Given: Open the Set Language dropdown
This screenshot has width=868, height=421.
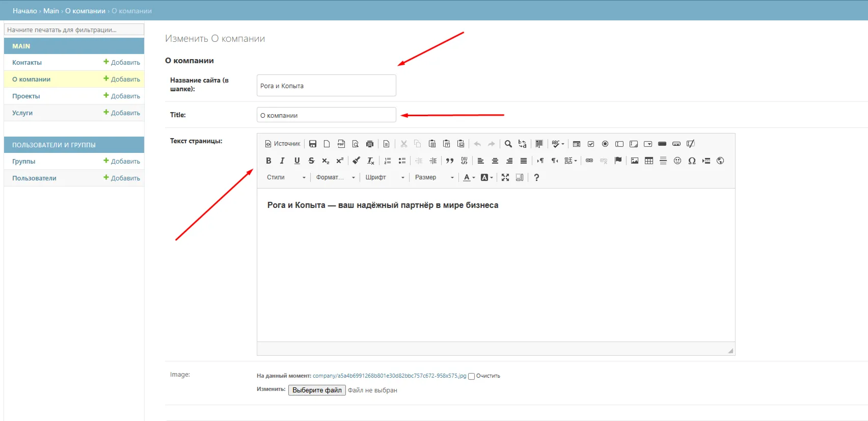Looking at the screenshot, I should [571, 161].
